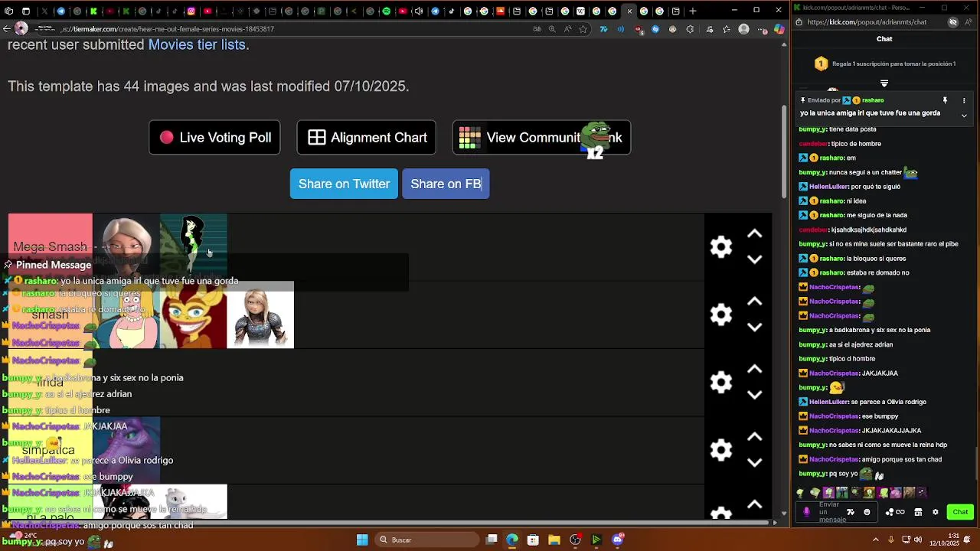Open settings gear for Mega Smash tier row
The height and width of the screenshot is (551, 980).
point(721,246)
